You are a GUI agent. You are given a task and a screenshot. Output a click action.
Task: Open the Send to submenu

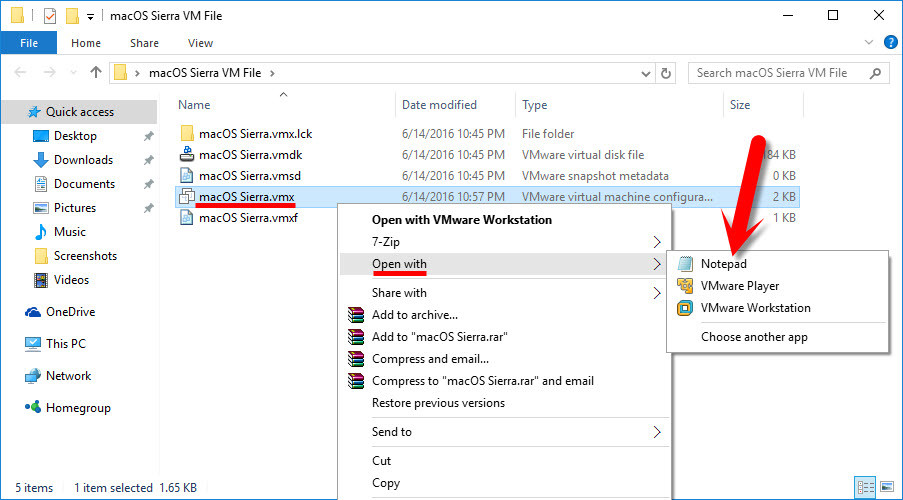504,431
